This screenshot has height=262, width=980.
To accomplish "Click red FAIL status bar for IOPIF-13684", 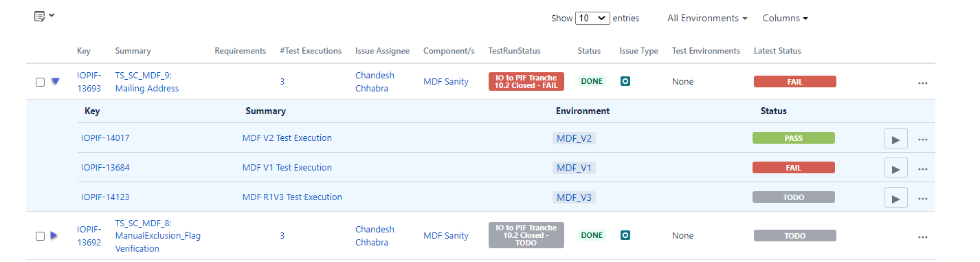I will (x=794, y=168).
